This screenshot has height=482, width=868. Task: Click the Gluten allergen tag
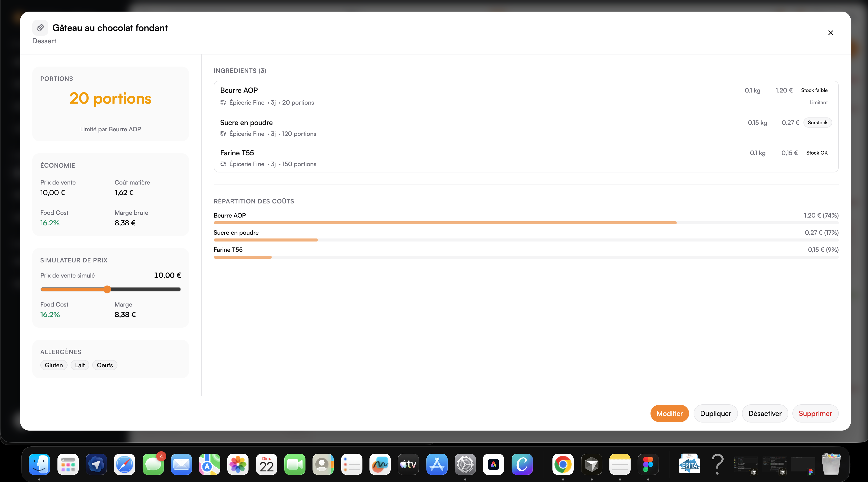click(54, 365)
